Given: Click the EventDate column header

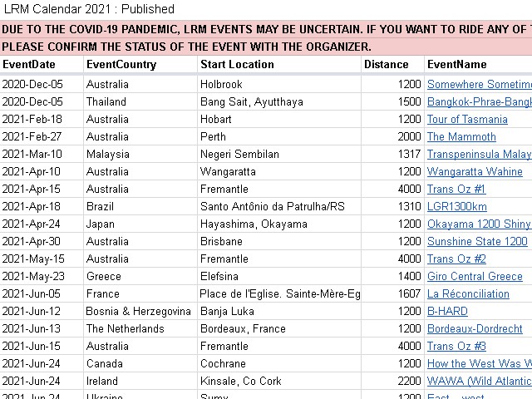Looking at the screenshot, I should click(x=29, y=65).
